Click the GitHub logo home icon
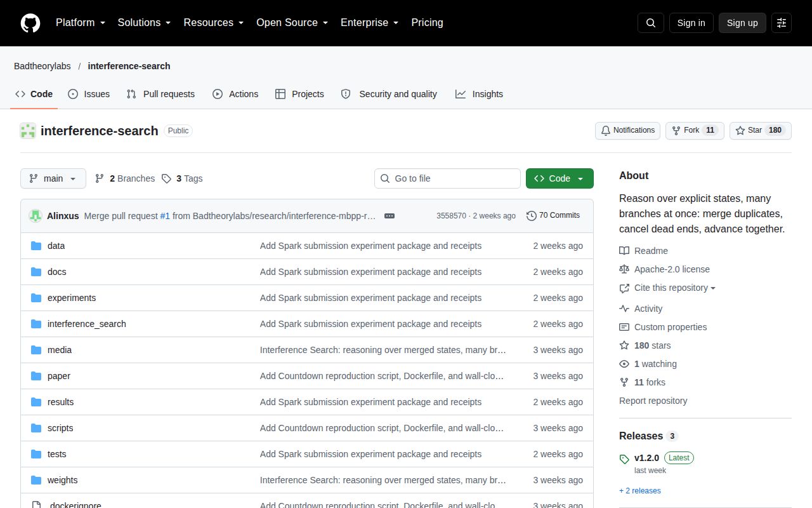 coord(30,23)
